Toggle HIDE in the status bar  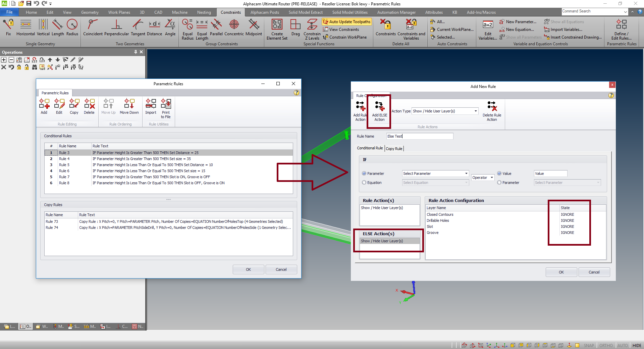(x=637, y=345)
